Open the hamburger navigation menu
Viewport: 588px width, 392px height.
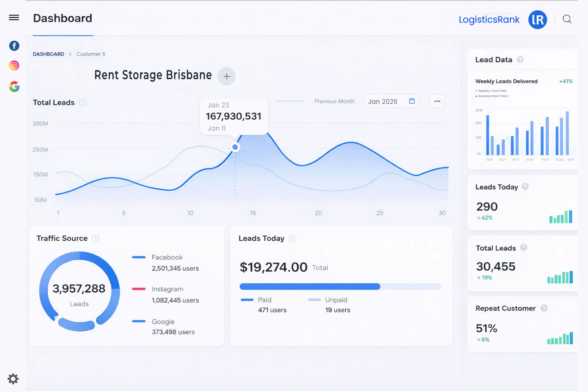coord(14,18)
